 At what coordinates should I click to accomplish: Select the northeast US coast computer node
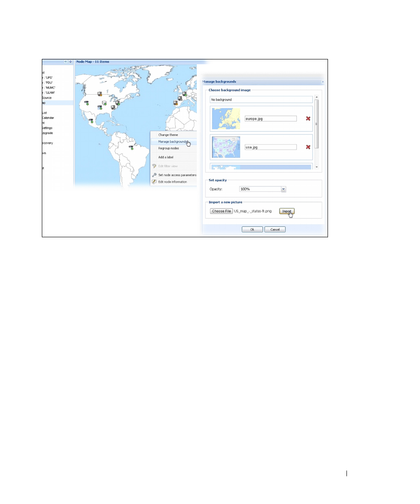pyautogui.click(x=118, y=103)
